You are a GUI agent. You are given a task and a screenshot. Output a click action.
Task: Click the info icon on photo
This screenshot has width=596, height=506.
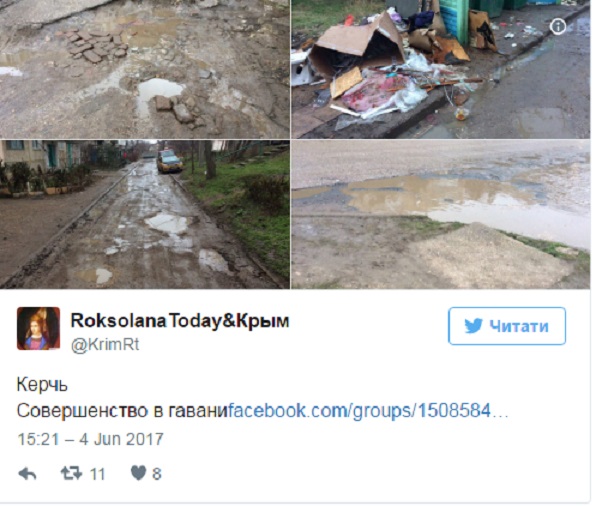point(558,27)
